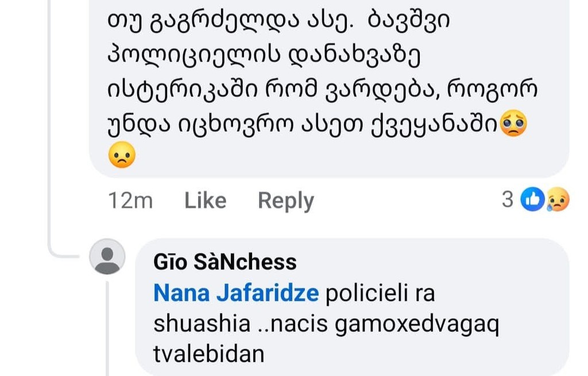Select the reply text 'policieli ra shuashia'

(295, 308)
